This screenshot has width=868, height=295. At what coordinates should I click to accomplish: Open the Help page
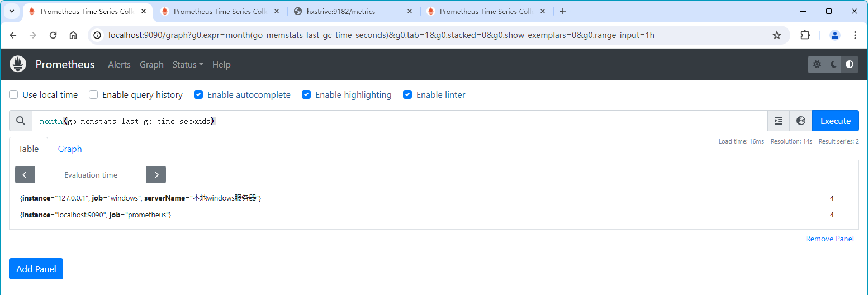[x=221, y=64]
